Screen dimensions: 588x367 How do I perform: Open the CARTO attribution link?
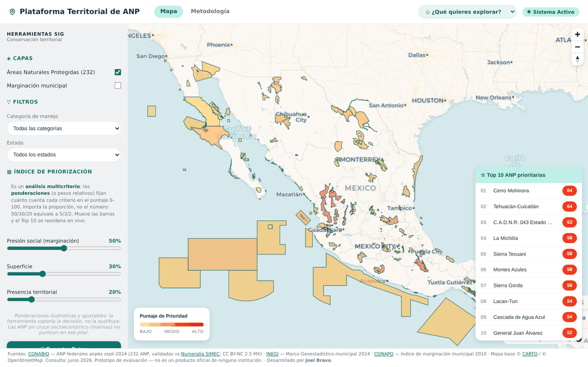click(x=530, y=354)
